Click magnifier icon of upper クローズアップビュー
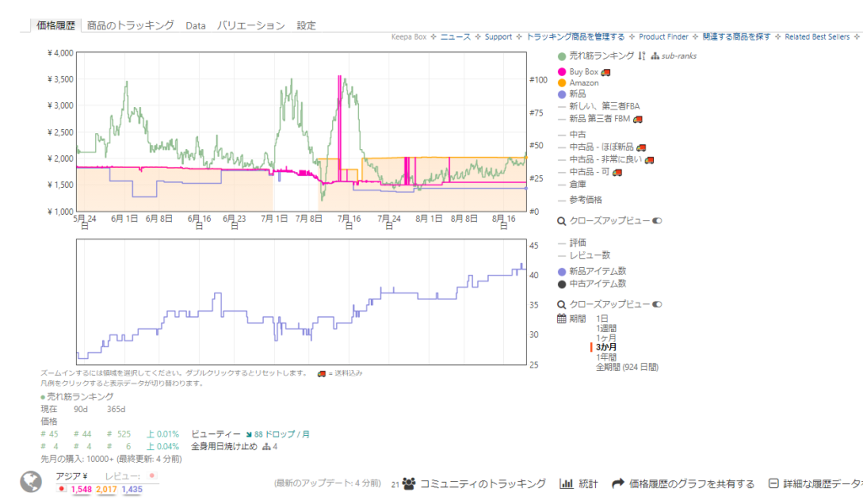Image resolution: width=863 pixels, height=504 pixels. click(562, 221)
